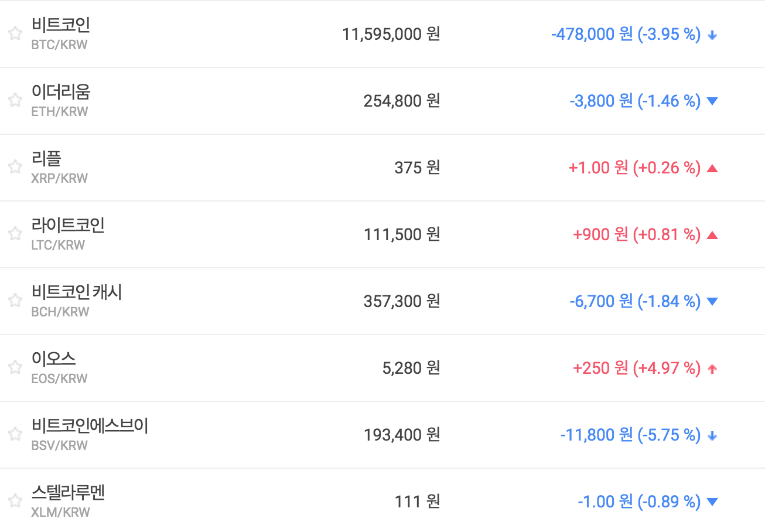The width and height of the screenshot is (765, 532).
Task: Add EOS/KRW to favorites via star
Action: tap(15, 367)
